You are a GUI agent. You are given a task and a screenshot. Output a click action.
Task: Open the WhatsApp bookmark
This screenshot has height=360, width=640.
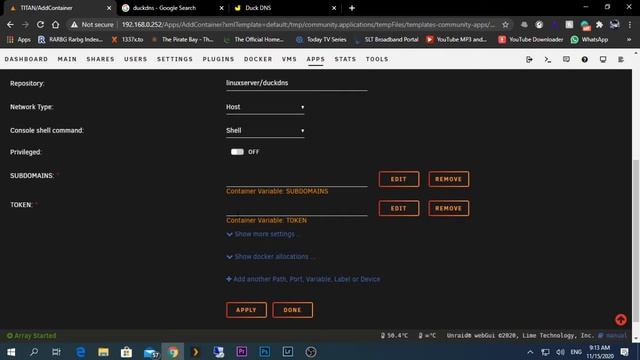[x=589, y=40]
